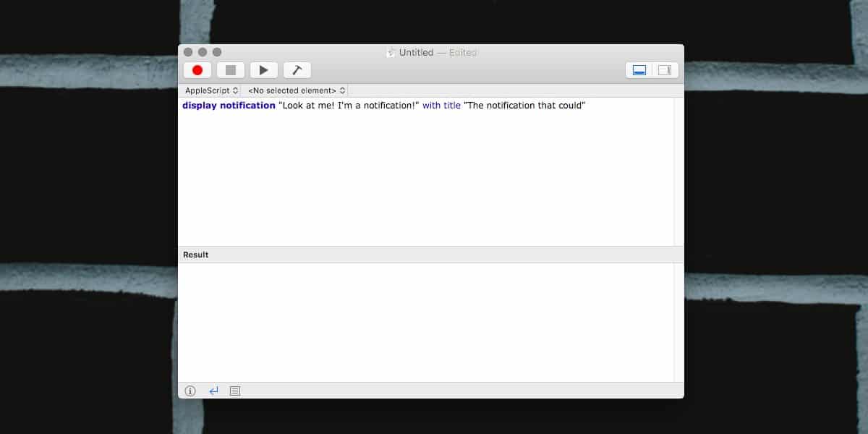
Task: Click the Result pane header
Action: (431, 255)
